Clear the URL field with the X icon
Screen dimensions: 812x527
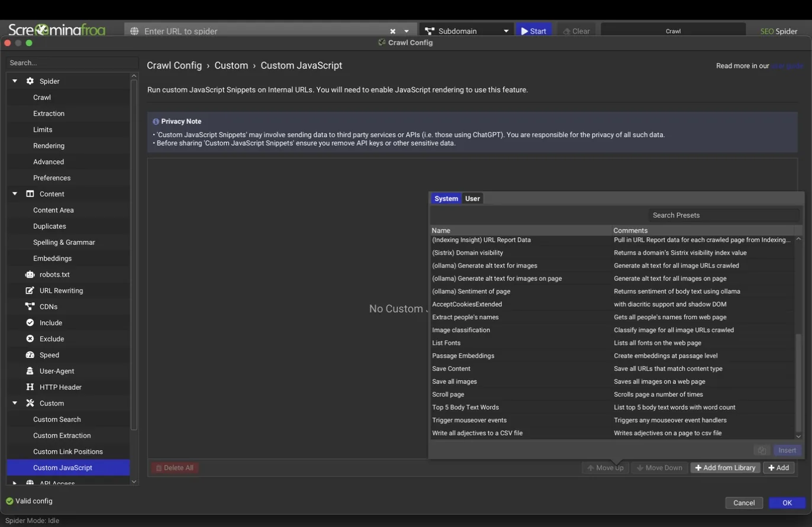click(392, 31)
